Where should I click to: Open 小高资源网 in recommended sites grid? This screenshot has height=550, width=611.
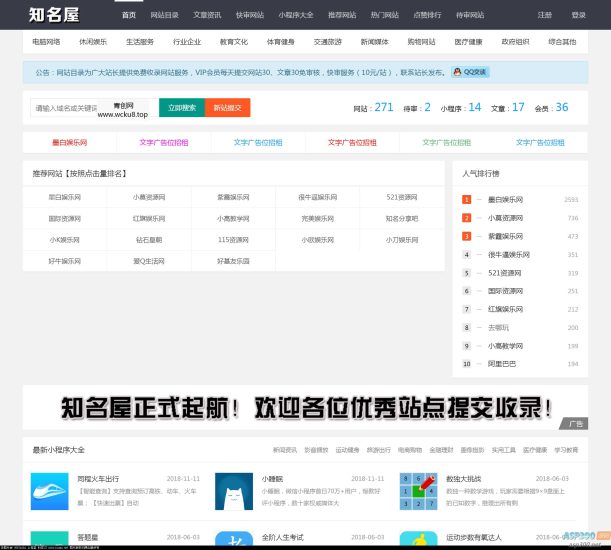pyautogui.click(x=149, y=197)
